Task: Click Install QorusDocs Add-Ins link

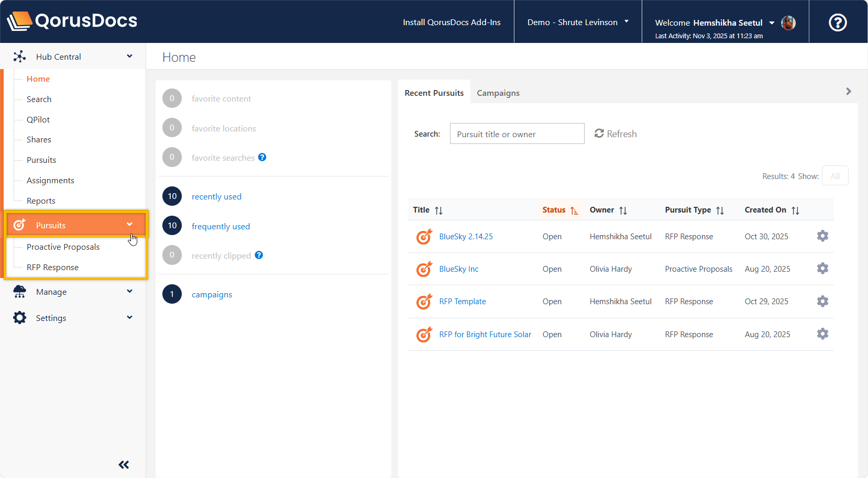Action: (452, 22)
